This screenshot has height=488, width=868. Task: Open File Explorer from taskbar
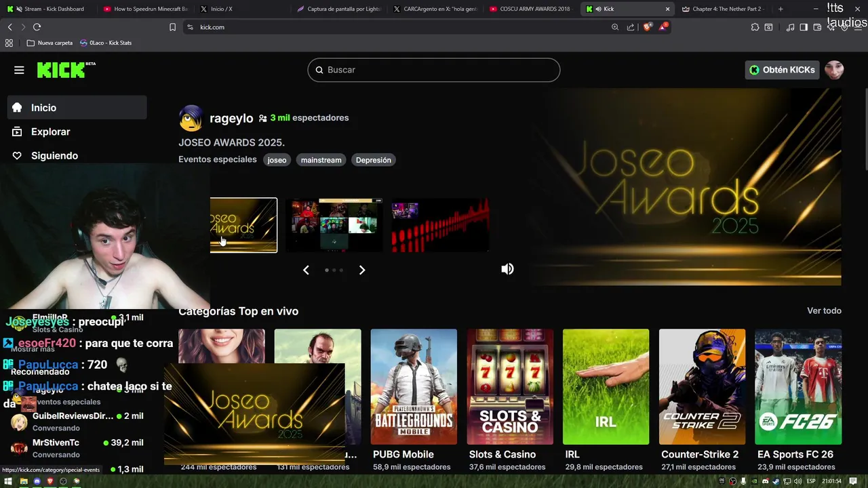tap(24, 481)
